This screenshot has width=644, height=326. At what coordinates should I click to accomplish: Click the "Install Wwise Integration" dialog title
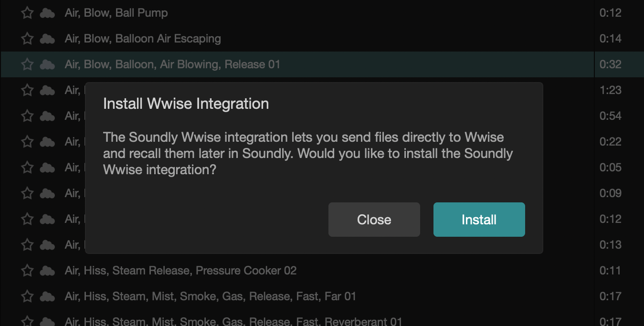(186, 104)
